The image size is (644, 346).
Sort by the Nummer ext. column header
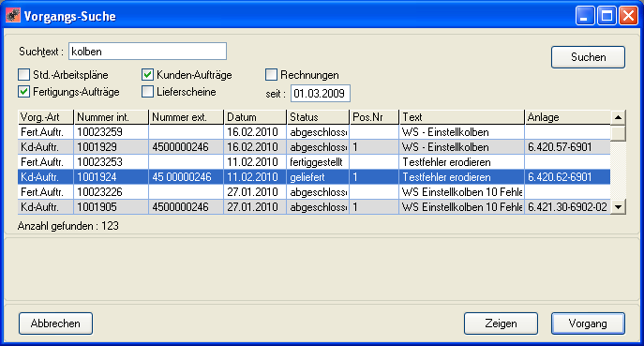coord(186,117)
